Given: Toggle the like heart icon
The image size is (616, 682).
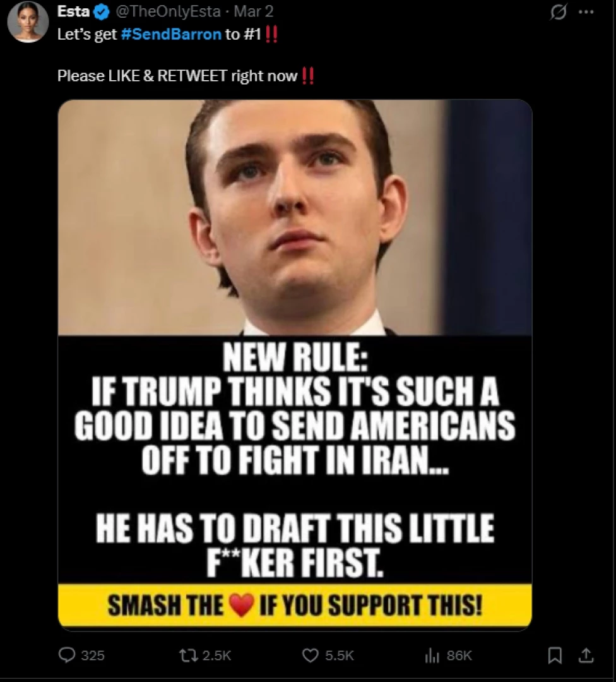Looking at the screenshot, I should point(311,655).
